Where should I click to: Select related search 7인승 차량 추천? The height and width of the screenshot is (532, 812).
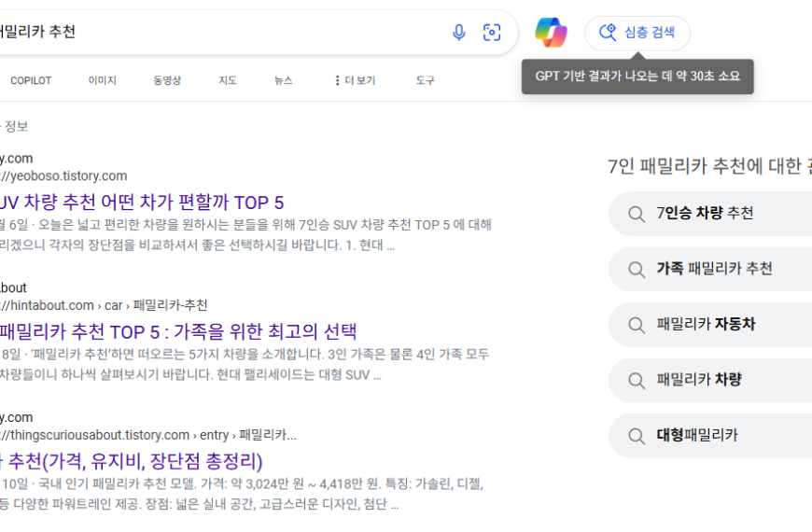click(710, 214)
